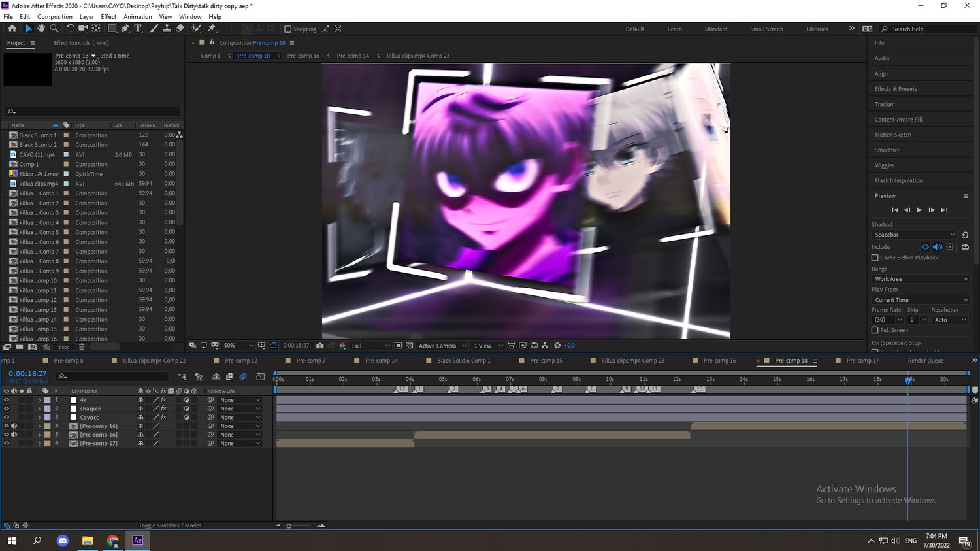Viewport: 980px width, 551px height.
Task: Select the Hand tool
Action: (41, 29)
